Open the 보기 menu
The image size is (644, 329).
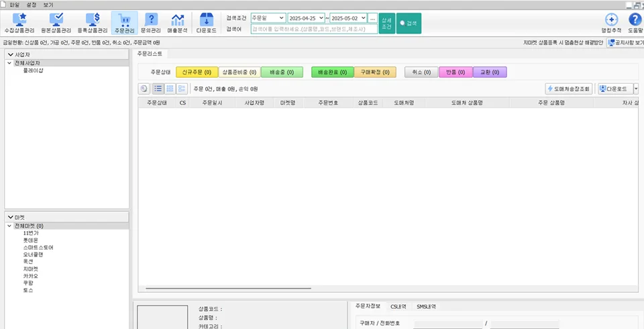pos(48,5)
